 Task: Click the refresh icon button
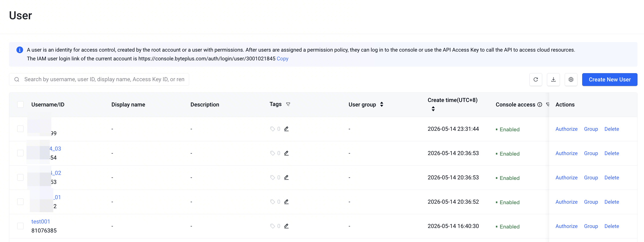pyautogui.click(x=536, y=79)
